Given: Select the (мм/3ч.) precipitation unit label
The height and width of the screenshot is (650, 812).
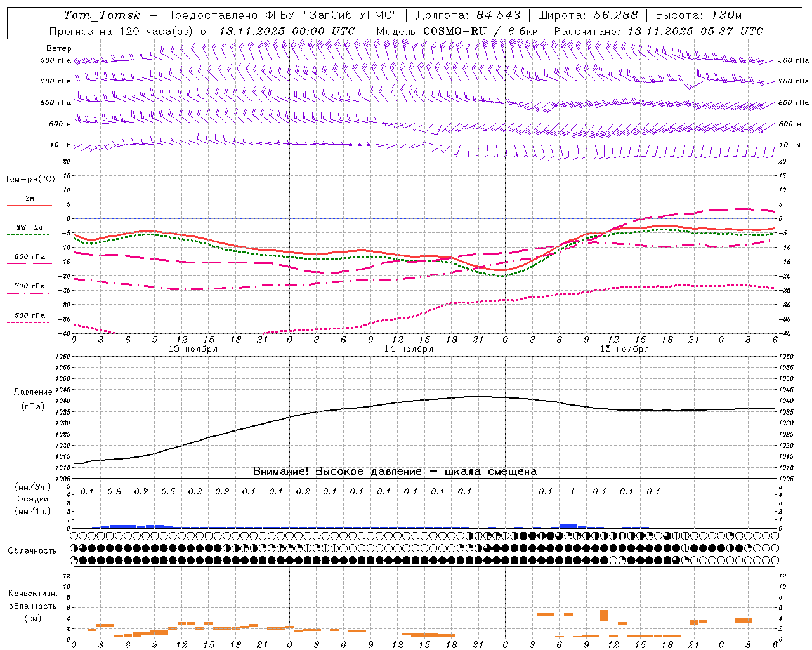Looking at the screenshot, I should point(33,487).
